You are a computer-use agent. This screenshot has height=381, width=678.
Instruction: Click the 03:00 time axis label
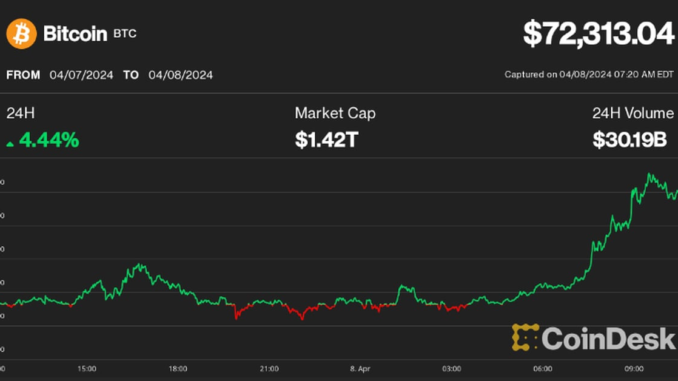tap(451, 369)
